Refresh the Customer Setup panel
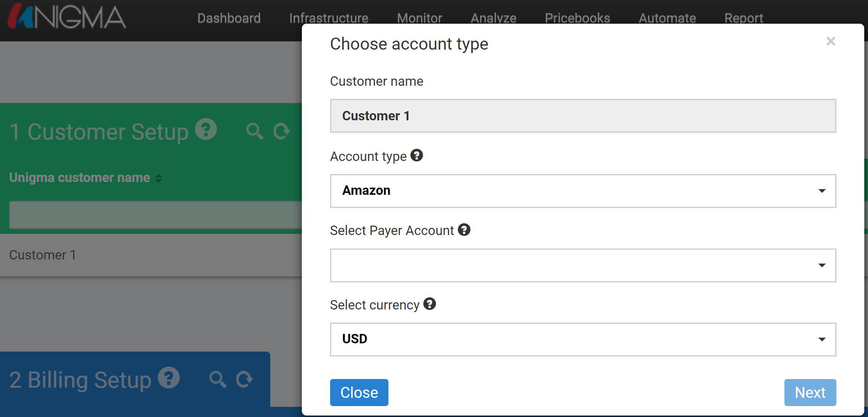This screenshot has width=868, height=417. point(282,131)
